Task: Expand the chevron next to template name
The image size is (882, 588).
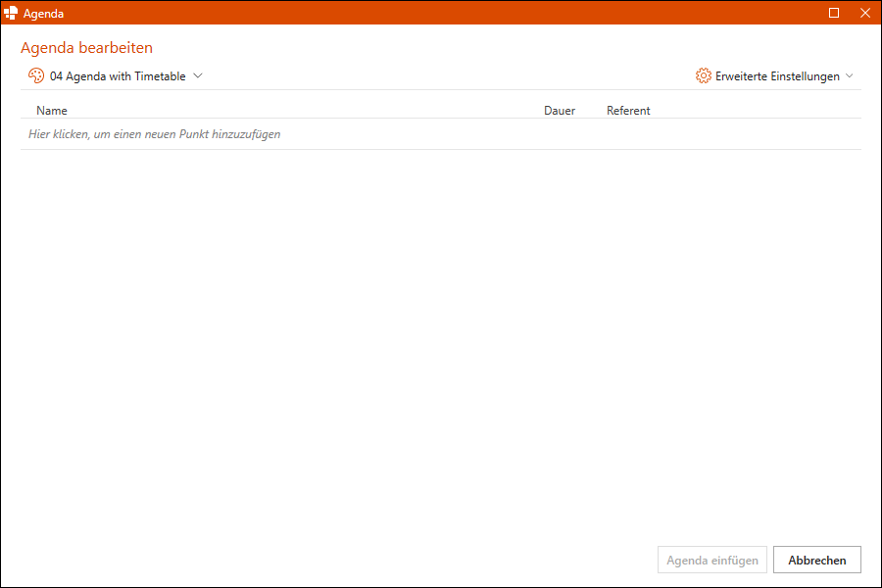Action: coord(198,76)
